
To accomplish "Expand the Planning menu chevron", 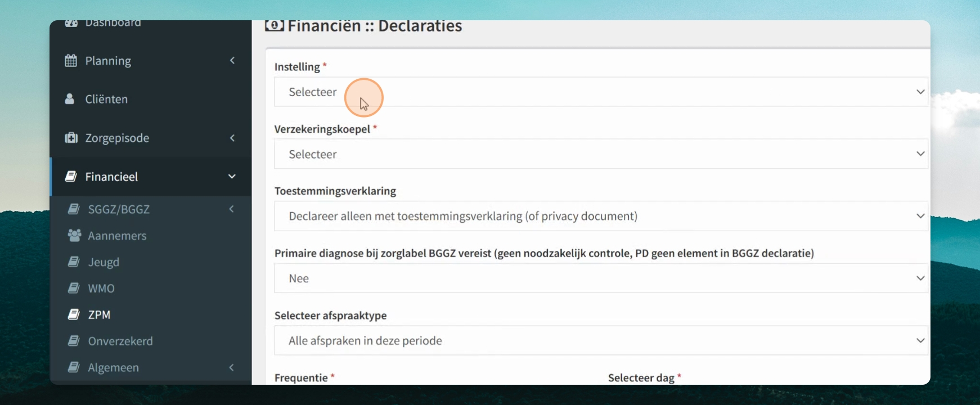I will 232,60.
